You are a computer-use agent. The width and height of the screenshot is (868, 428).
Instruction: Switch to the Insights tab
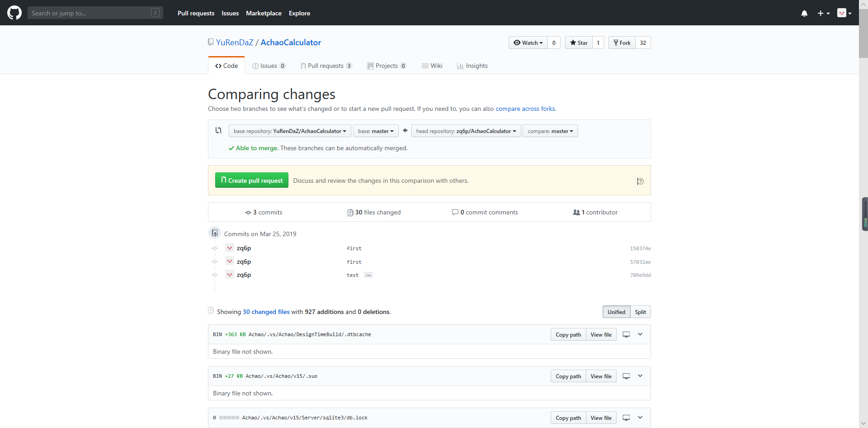click(x=472, y=66)
